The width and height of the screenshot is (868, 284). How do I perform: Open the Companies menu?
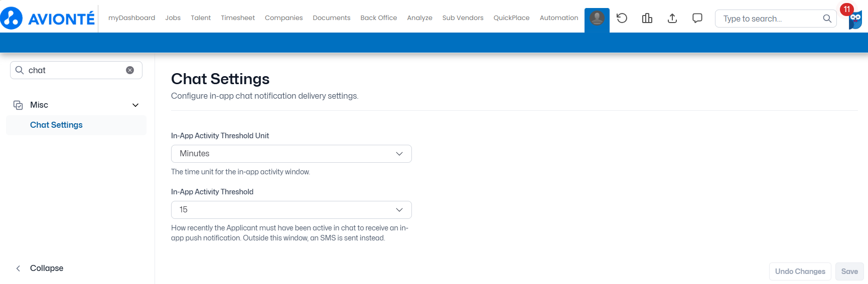click(284, 18)
